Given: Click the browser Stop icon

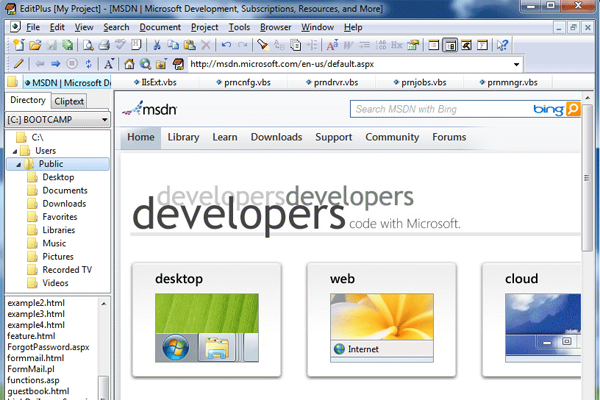Looking at the screenshot, I should coord(72,64).
